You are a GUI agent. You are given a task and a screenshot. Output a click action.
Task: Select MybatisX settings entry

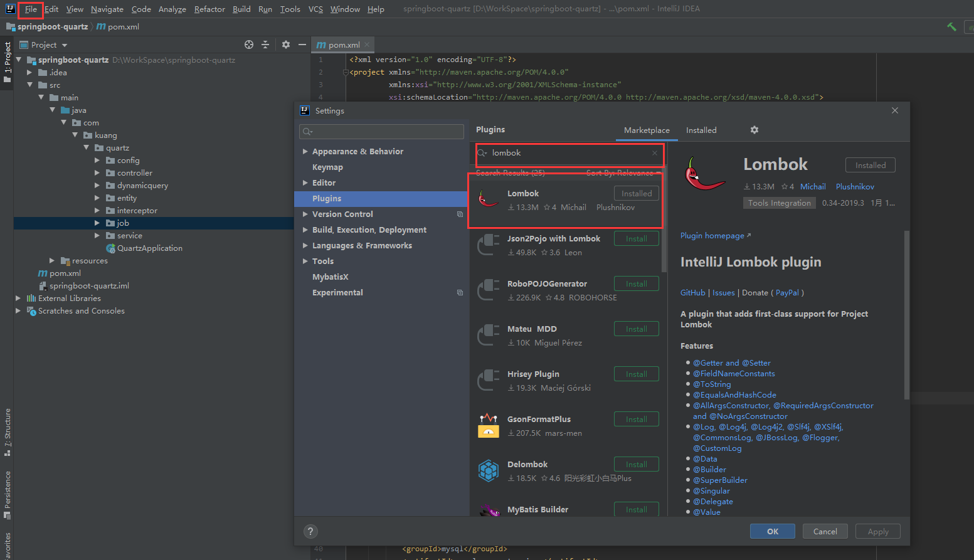[330, 277]
